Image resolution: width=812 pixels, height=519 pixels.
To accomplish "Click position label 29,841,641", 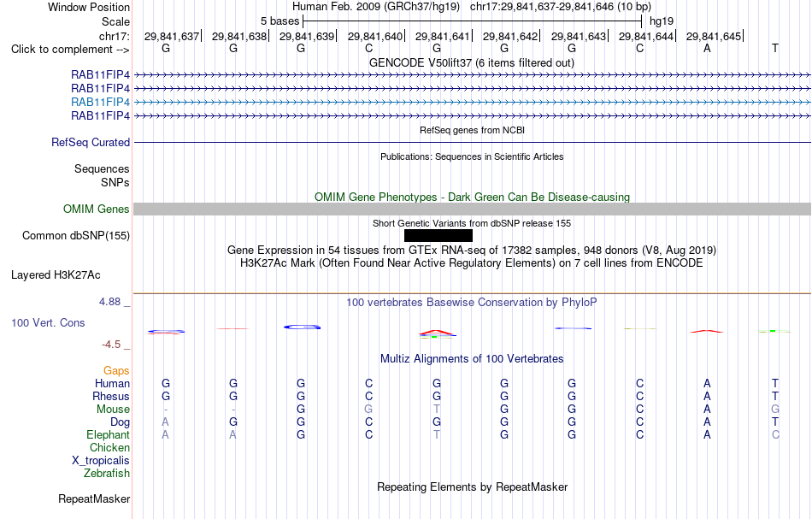I will click(x=442, y=36).
